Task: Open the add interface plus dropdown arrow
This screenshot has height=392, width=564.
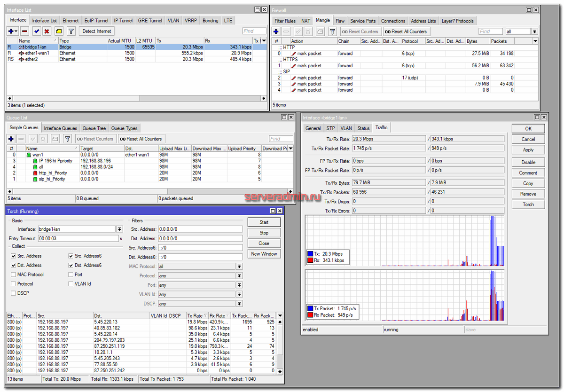Action: (16, 31)
